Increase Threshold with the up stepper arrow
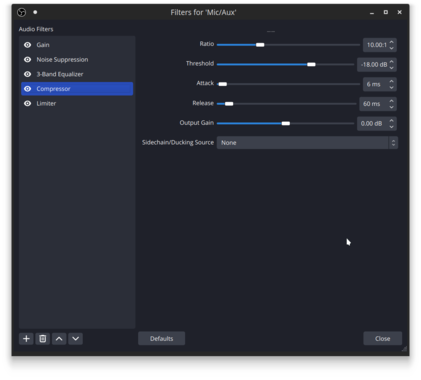Image resolution: width=421 pixels, height=380 pixels. pyautogui.click(x=392, y=62)
